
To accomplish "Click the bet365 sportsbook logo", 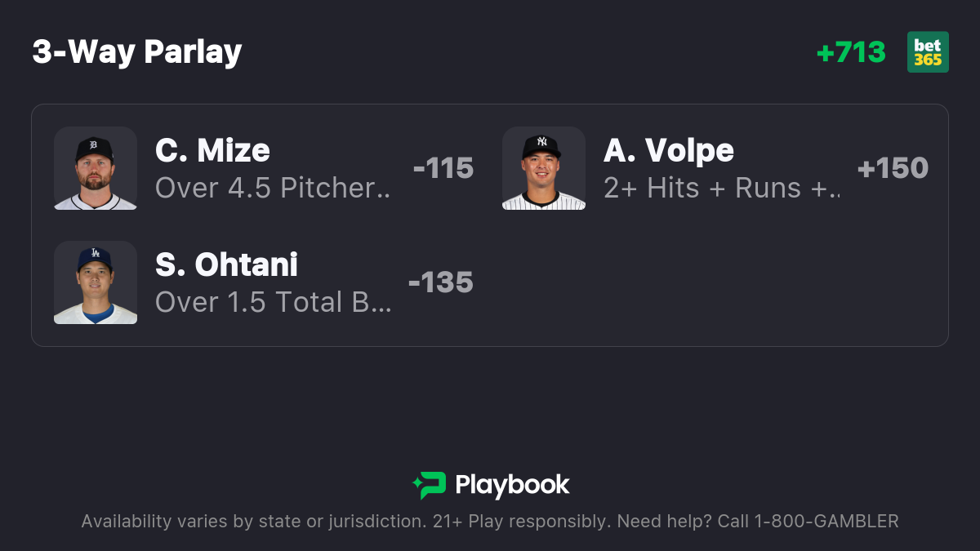I will coord(928,52).
